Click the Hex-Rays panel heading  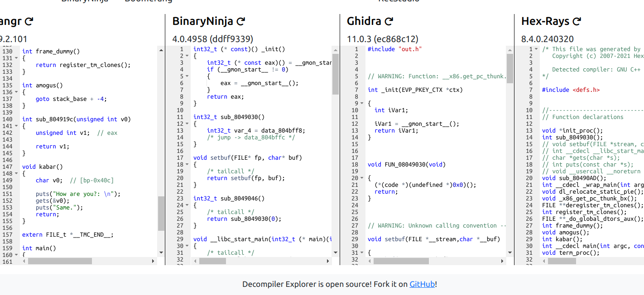click(x=545, y=21)
